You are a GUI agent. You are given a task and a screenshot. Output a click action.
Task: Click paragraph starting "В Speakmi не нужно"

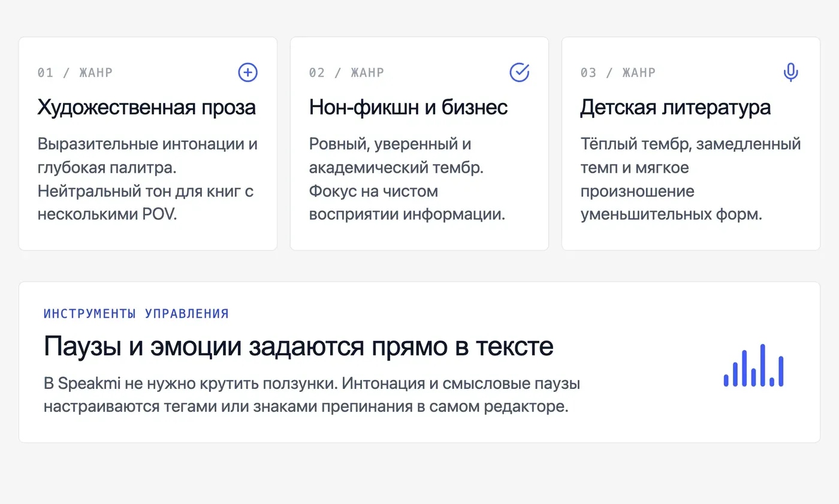pos(312,395)
